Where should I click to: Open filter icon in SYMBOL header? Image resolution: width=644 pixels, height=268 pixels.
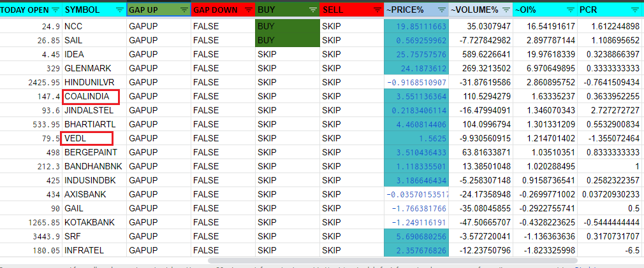(x=119, y=10)
